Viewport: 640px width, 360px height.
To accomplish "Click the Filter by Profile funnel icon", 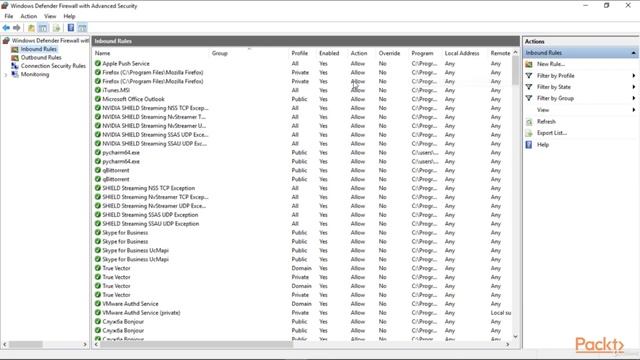I will (529, 76).
